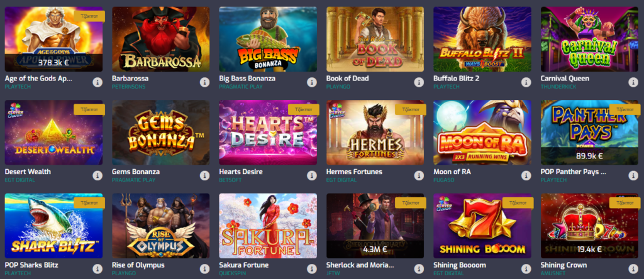The height and width of the screenshot is (279, 644).
Task: Click info icon beside Sakura Fortune
Action: [x=312, y=269]
